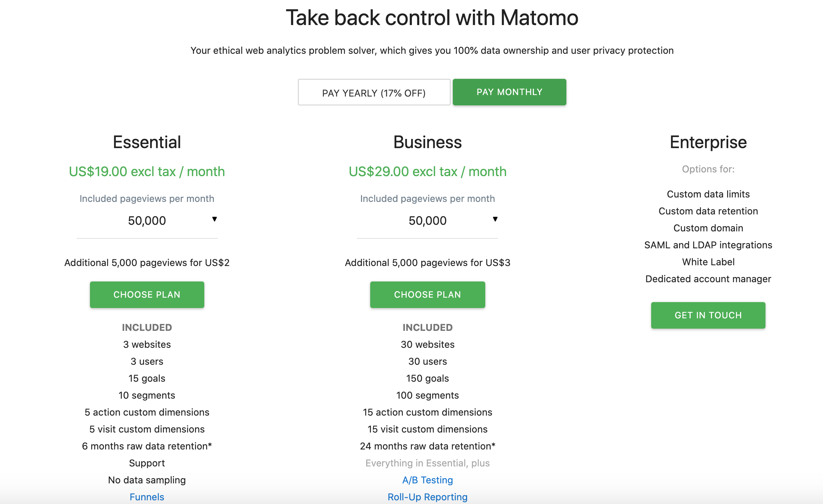823x504 pixels.
Task: Click the US$19.00 excl tax price
Action: pos(147,172)
